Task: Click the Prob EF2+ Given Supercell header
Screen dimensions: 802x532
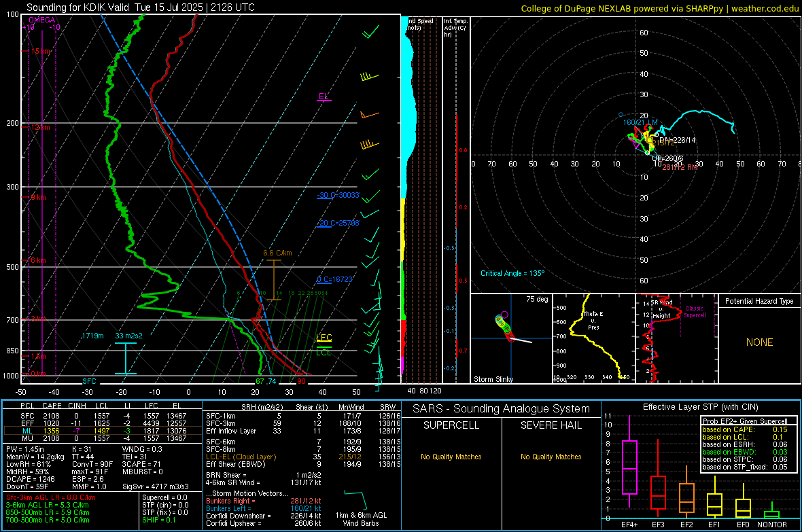Action: point(745,421)
